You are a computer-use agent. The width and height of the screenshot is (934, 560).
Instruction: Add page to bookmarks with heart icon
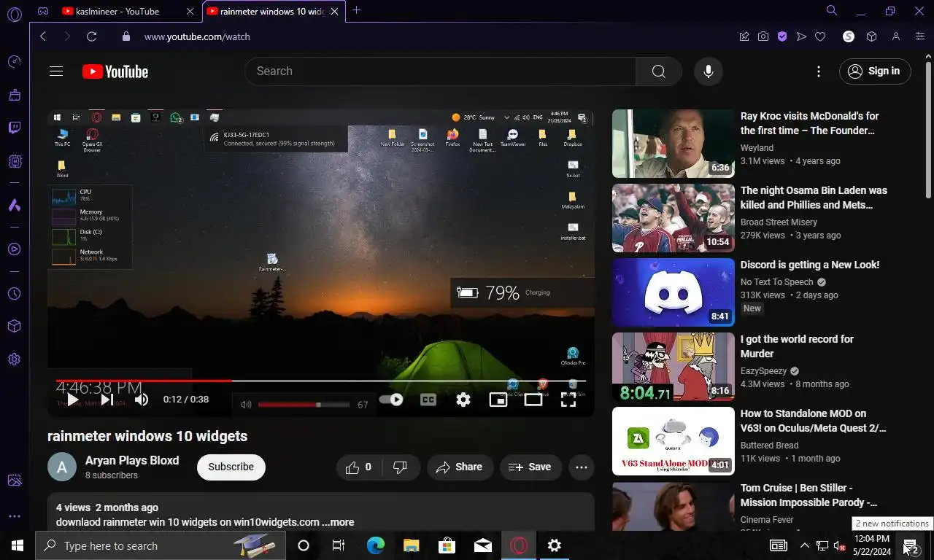tap(820, 36)
